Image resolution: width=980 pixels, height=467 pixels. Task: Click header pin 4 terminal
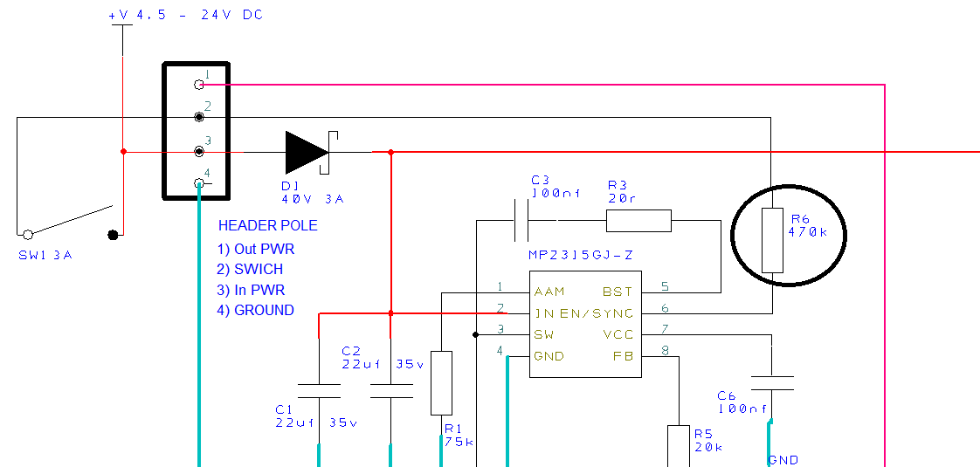(199, 183)
